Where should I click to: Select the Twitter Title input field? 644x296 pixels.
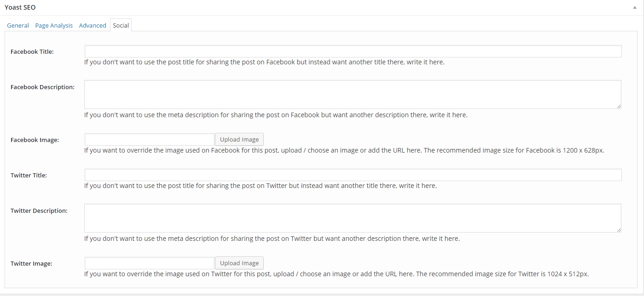353,175
